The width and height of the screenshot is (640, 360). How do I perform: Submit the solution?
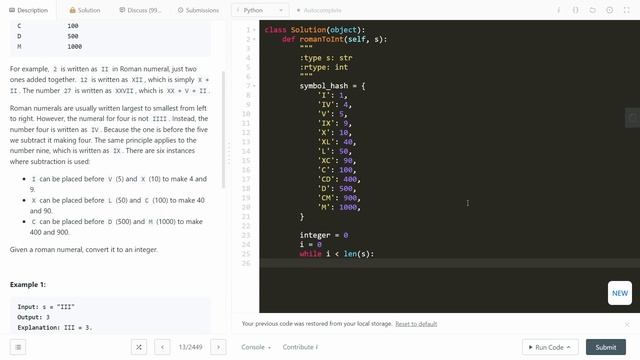(x=606, y=347)
